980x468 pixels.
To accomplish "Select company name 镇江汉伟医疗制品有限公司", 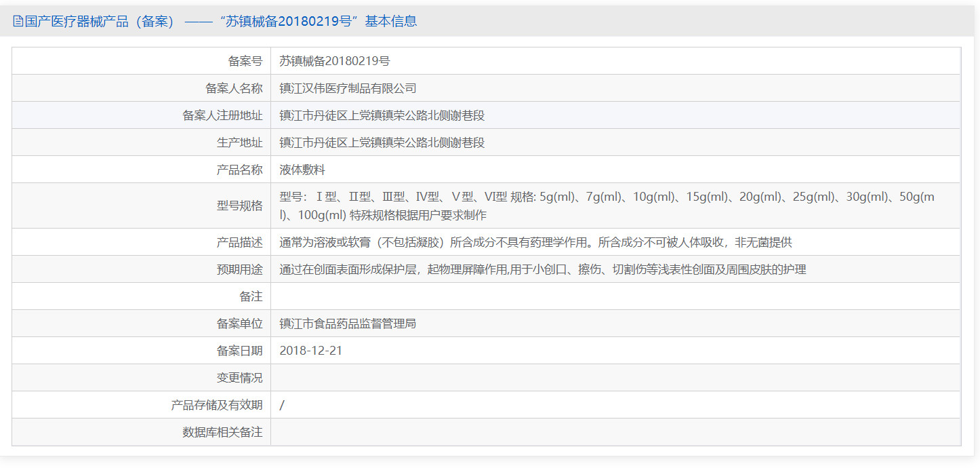I will [348, 87].
